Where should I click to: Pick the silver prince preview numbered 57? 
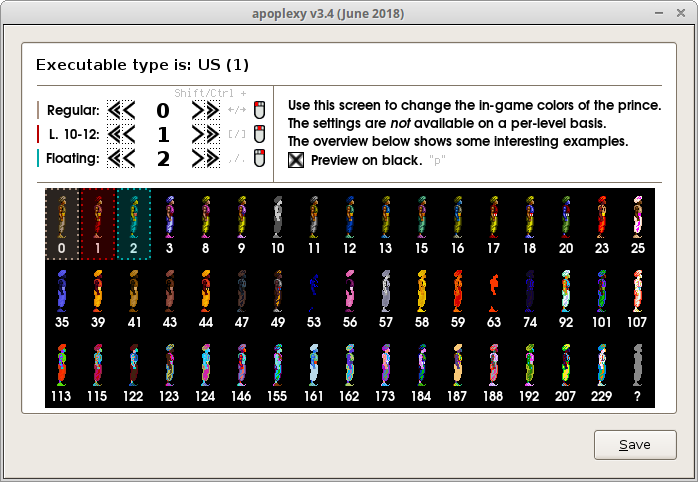tap(386, 298)
